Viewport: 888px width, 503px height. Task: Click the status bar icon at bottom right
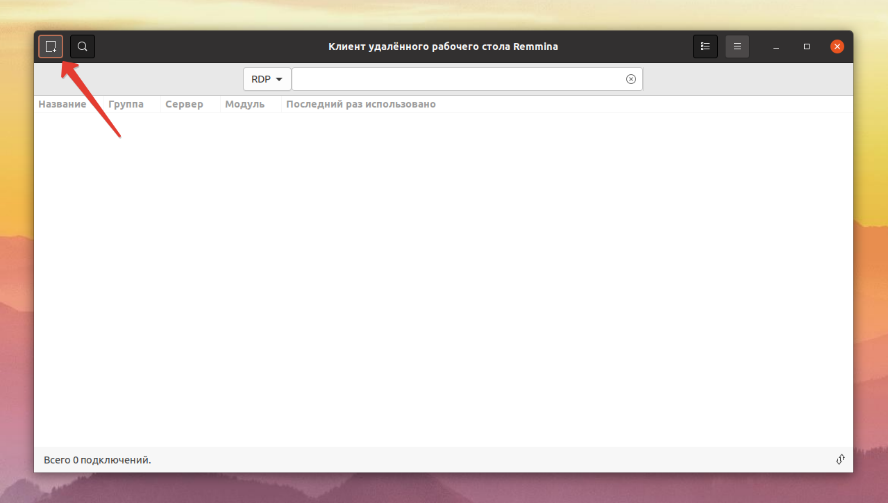pyautogui.click(x=840, y=459)
